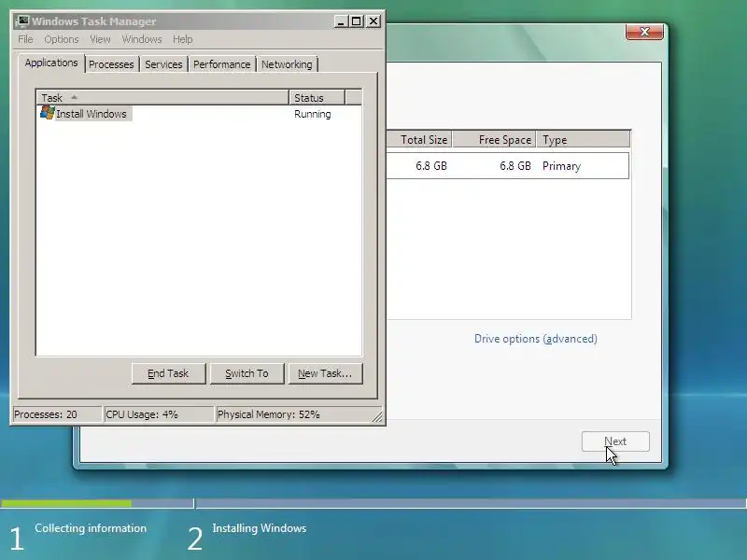This screenshot has height=560, width=747.
Task: Click the Primary partition type cell
Action: click(x=562, y=166)
